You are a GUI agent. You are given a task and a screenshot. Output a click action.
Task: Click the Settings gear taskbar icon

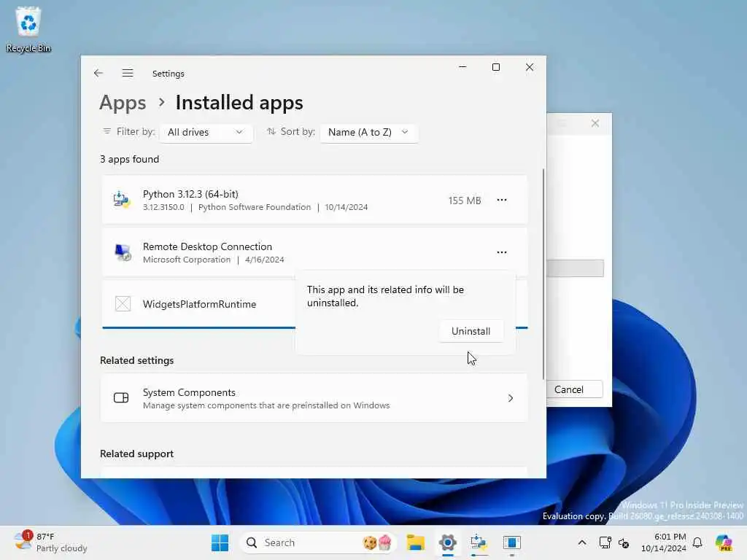coord(448,542)
